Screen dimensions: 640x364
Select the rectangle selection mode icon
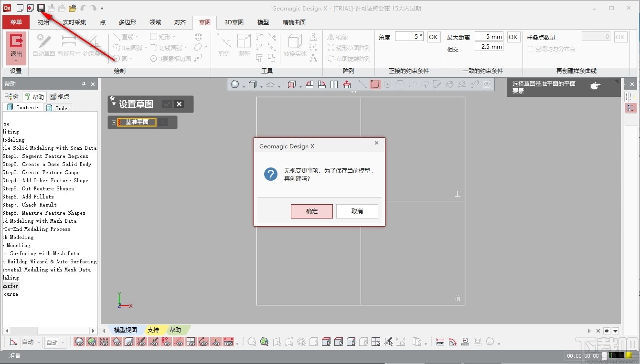click(x=375, y=84)
